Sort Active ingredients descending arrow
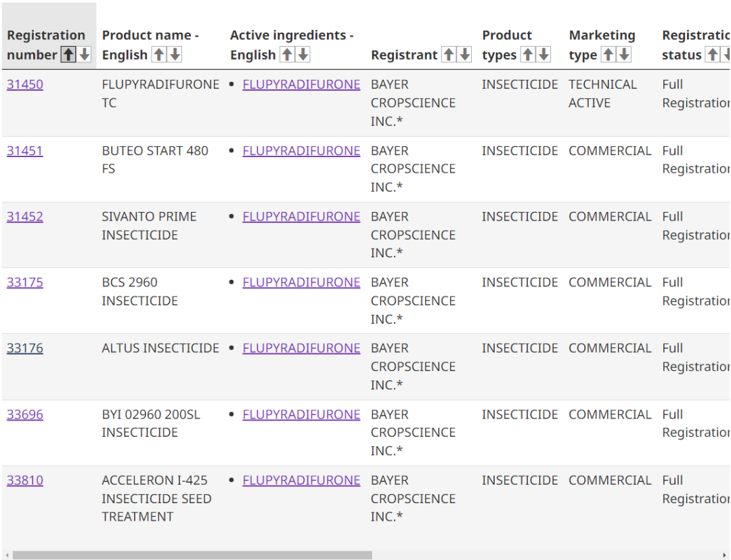This screenshot has width=731, height=560. 303,55
